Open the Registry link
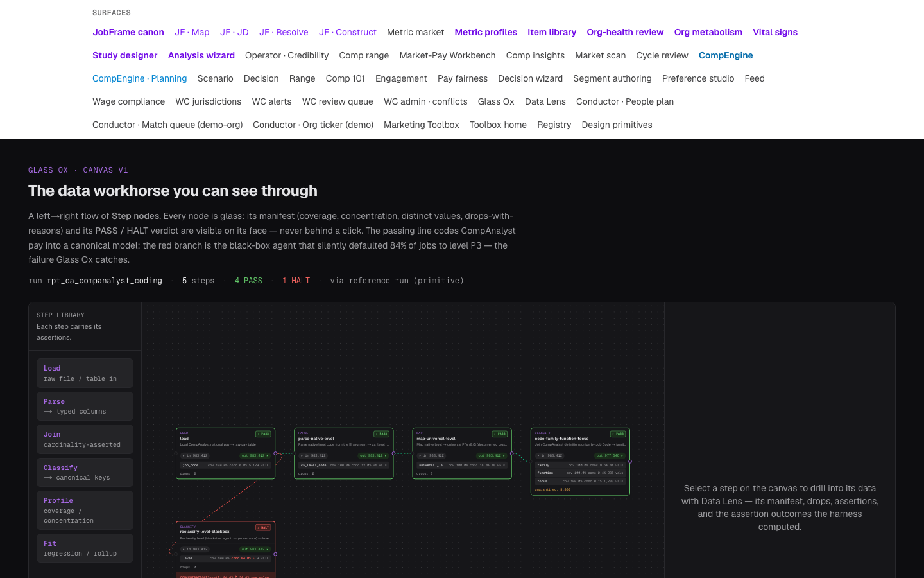The width and height of the screenshot is (924, 578). tap(554, 125)
